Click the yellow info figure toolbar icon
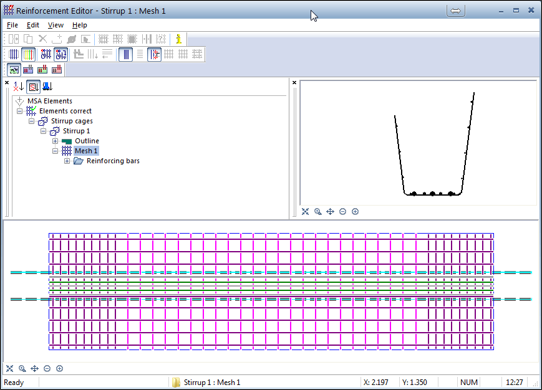Screen dimensions: 542x390 [179, 39]
